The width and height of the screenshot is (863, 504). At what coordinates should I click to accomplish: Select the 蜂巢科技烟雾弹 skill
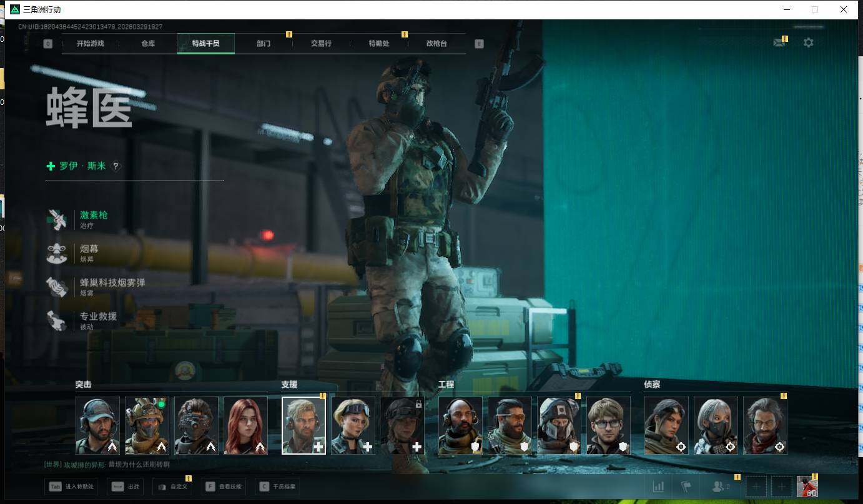coord(96,287)
